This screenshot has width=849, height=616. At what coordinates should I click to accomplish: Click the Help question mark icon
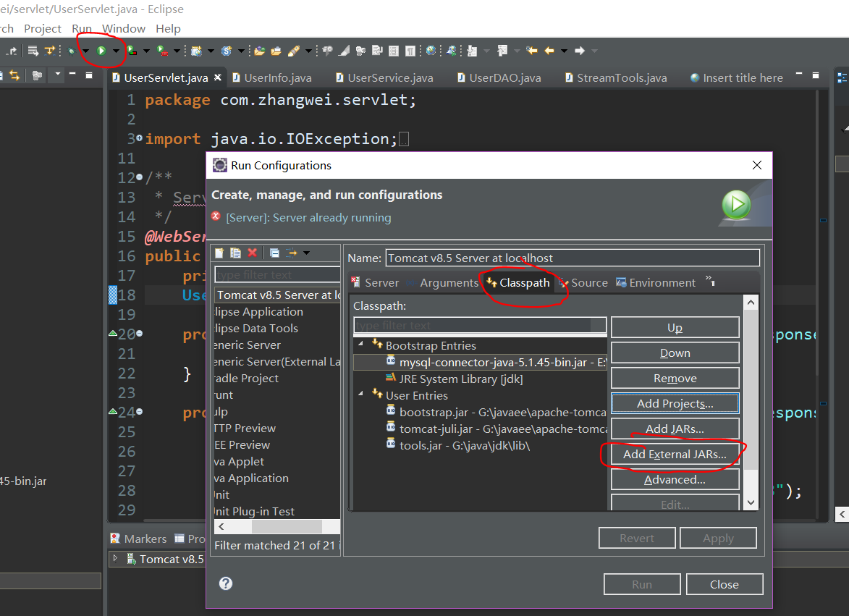coord(226,583)
